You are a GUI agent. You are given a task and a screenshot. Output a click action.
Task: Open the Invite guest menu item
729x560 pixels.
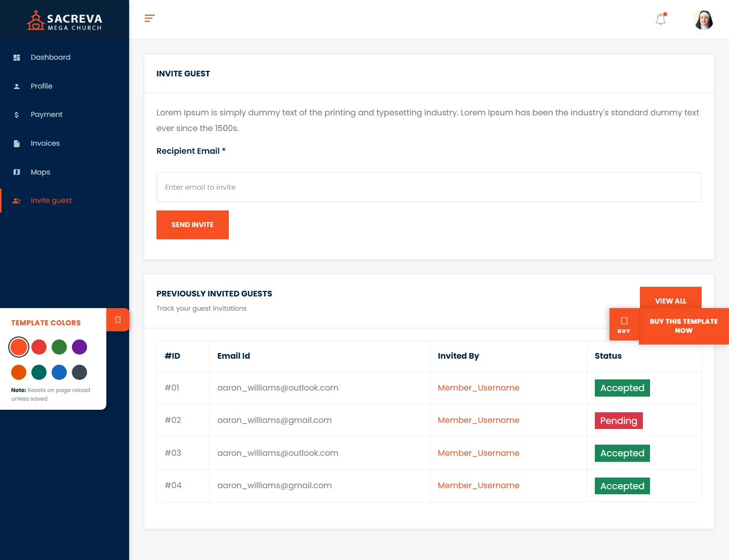[51, 201]
